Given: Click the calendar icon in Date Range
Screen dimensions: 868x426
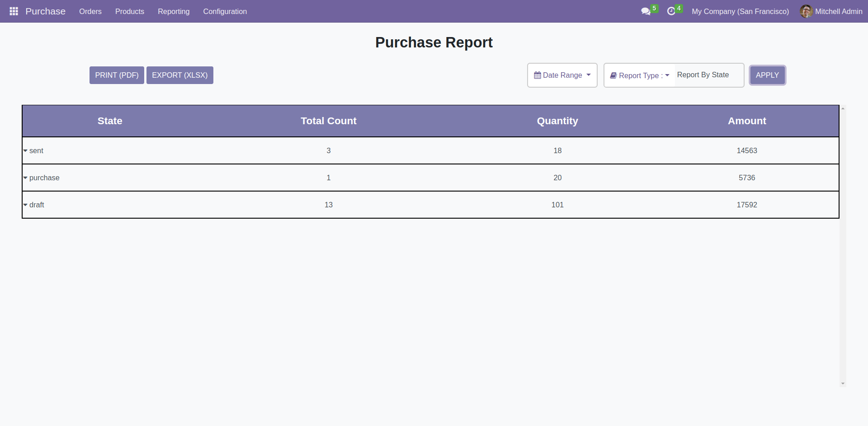Looking at the screenshot, I should (x=537, y=75).
